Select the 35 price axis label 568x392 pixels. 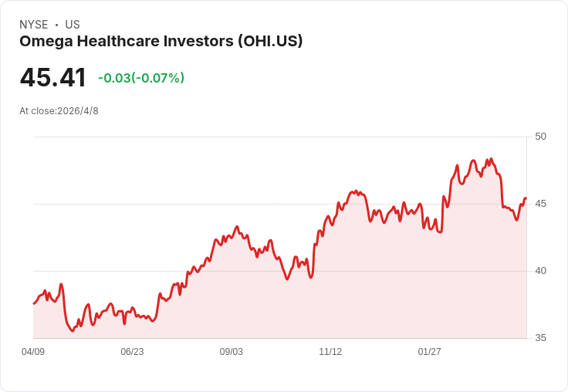(540, 338)
